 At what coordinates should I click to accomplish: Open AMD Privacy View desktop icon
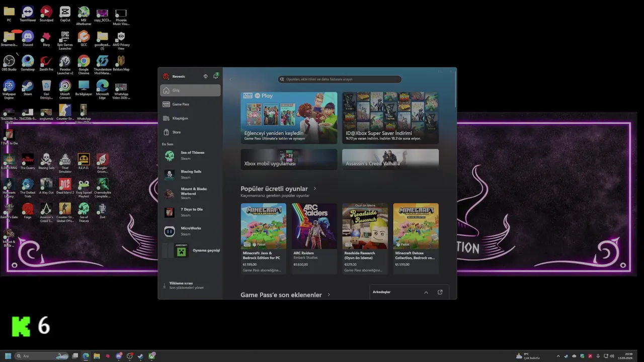click(121, 41)
